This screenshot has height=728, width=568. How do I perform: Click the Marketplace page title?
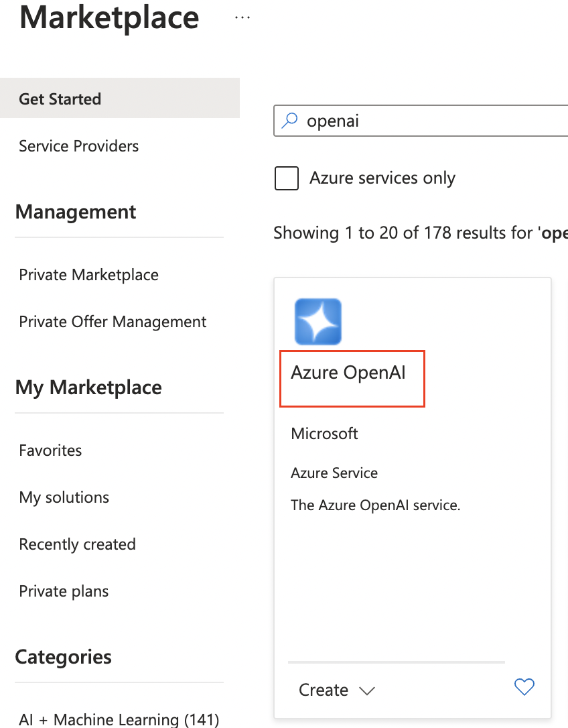point(110,17)
